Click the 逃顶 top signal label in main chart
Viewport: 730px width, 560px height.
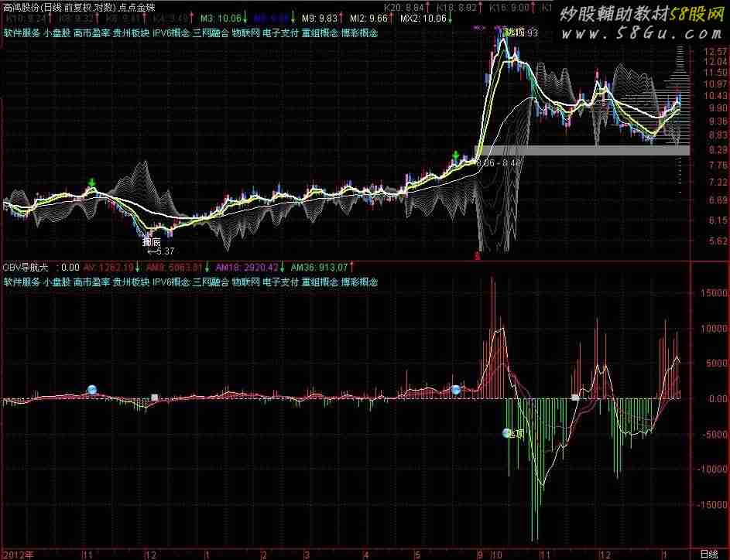tap(516, 32)
